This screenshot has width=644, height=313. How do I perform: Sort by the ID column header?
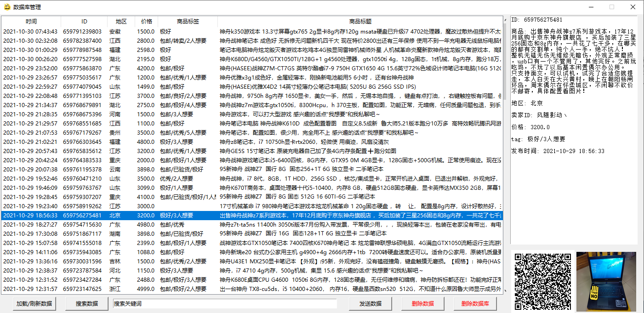(84, 22)
